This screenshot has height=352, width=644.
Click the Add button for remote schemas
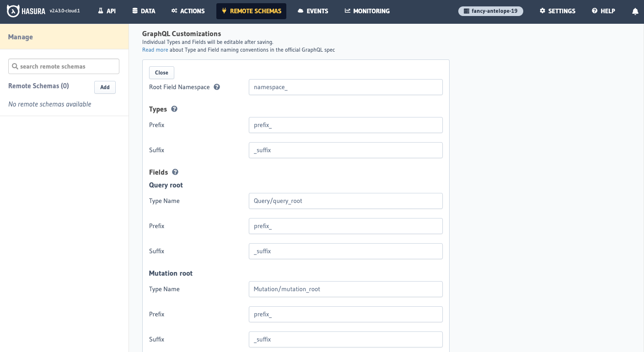coord(105,87)
